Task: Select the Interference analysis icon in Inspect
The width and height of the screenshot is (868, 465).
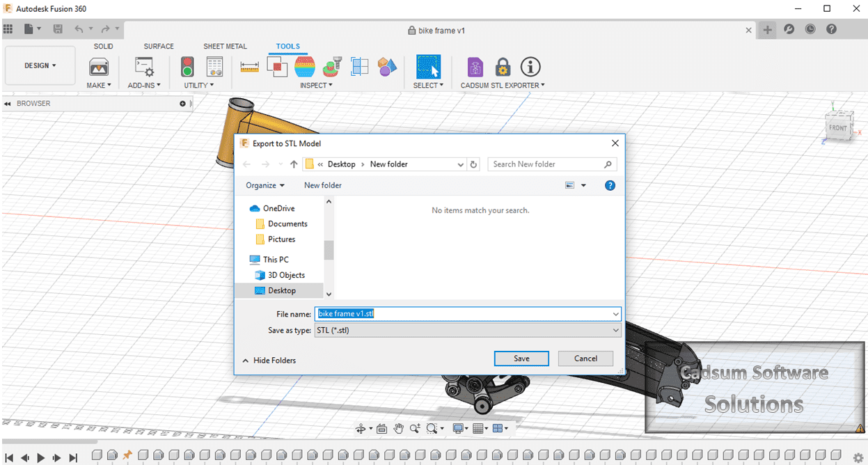Action: coord(277,66)
